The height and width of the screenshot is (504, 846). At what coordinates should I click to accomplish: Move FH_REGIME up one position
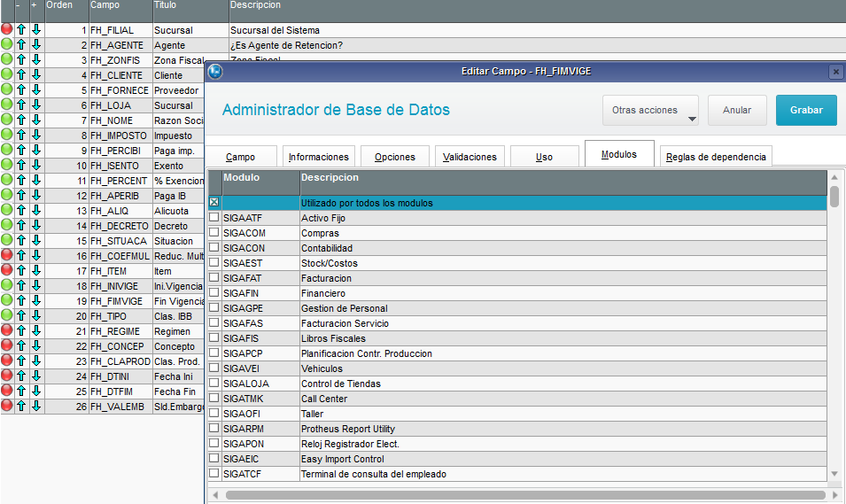21,330
